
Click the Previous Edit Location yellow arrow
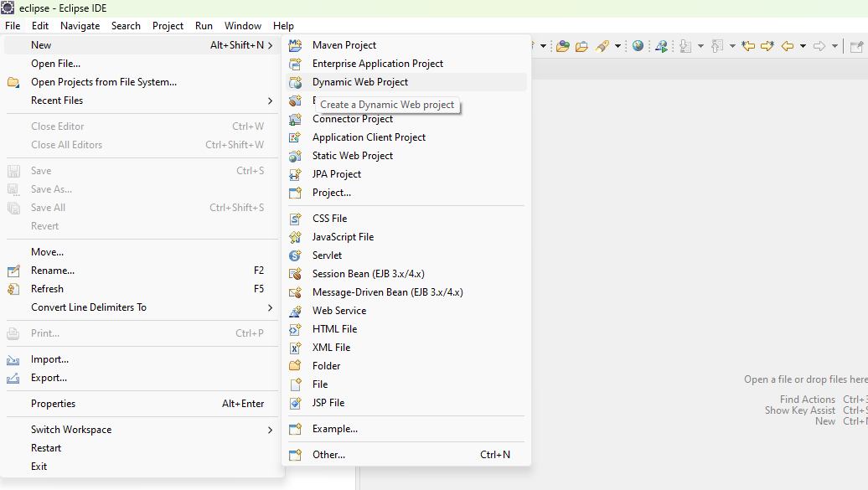747,45
